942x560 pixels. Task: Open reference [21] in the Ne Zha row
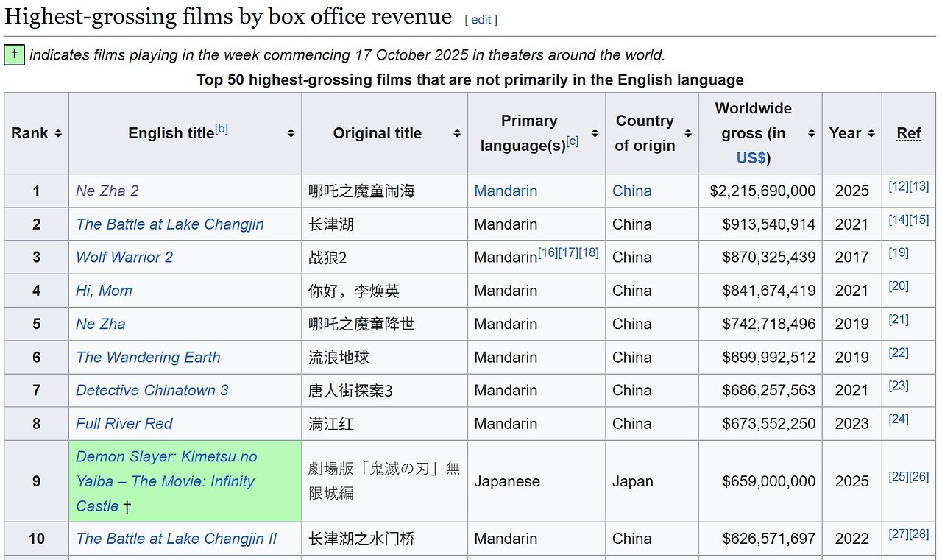[899, 319]
